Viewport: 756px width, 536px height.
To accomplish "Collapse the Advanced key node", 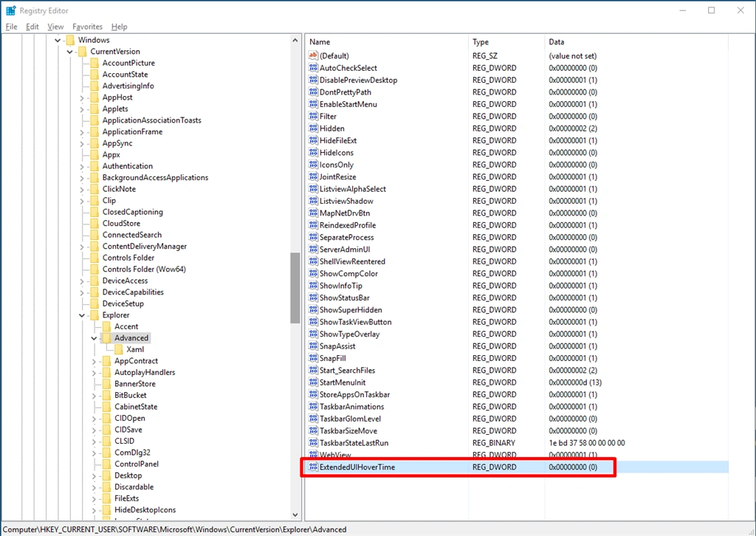I will pyautogui.click(x=94, y=338).
